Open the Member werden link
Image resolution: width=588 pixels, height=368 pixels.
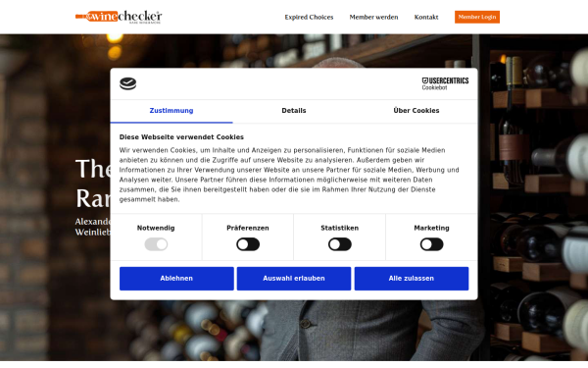(x=374, y=18)
